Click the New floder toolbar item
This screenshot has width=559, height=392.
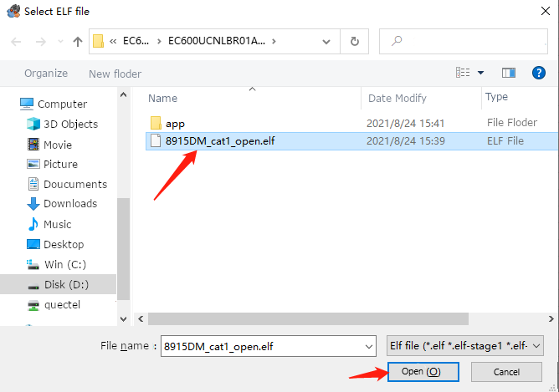115,74
